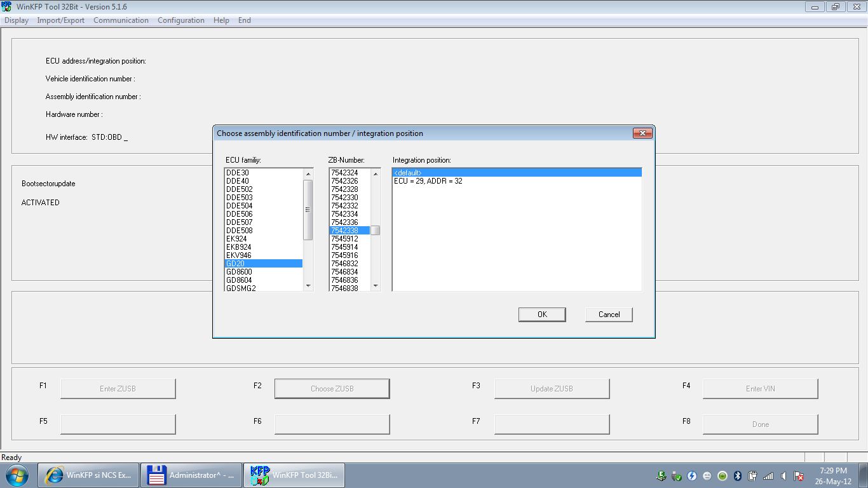Viewport: 868px width, 488px height.
Task: Open the Action Center flag icon
Action: pyautogui.click(x=799, y=475)
